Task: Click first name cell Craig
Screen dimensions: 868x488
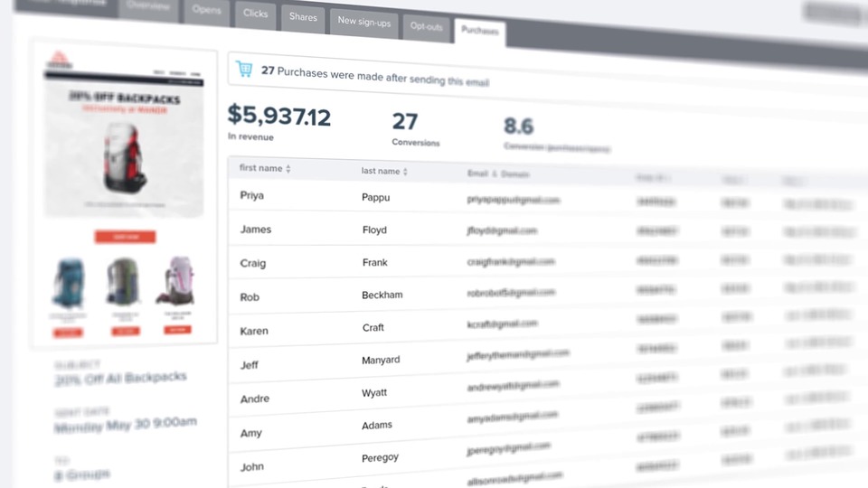Action: pyautogui.click(x=253, y=263)
